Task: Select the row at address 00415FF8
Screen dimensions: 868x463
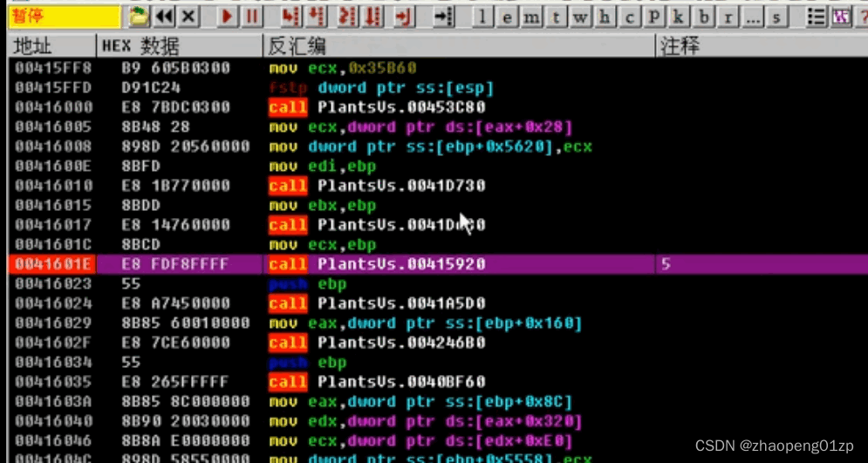Action: point(438,68)
